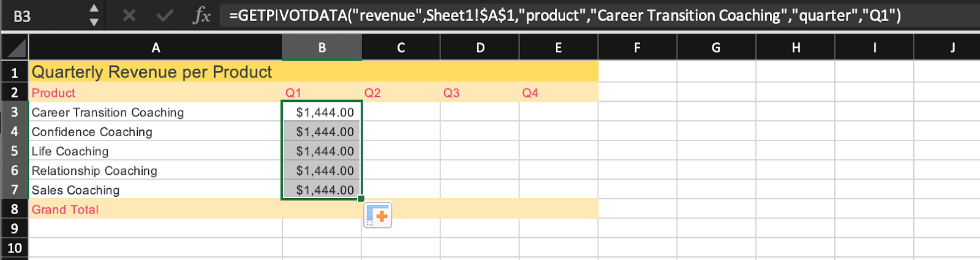
Task: Click the Auto Fill Options icon
Action: (377, 215)
